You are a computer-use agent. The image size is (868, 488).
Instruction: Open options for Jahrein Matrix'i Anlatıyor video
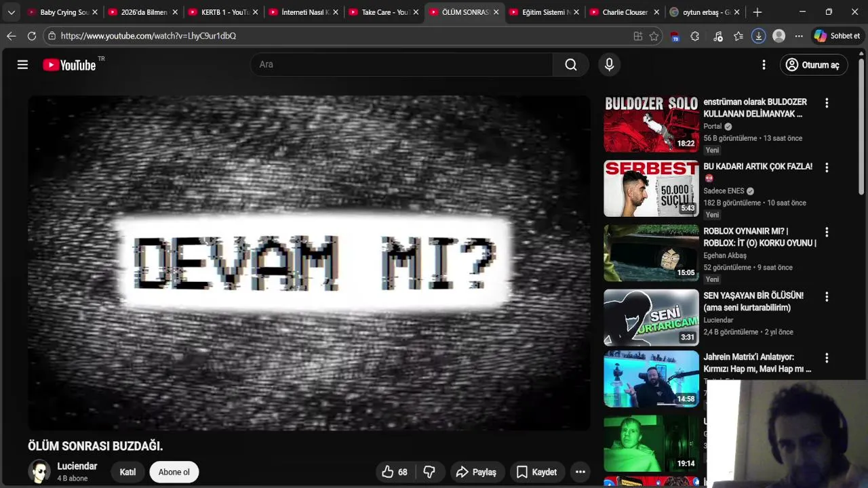coord(826,358)
